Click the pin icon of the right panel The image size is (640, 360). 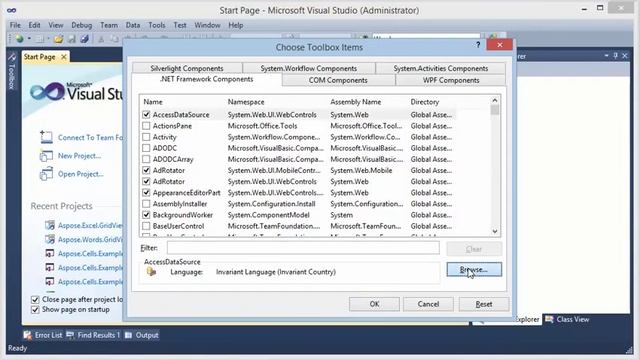pos(616,56)
